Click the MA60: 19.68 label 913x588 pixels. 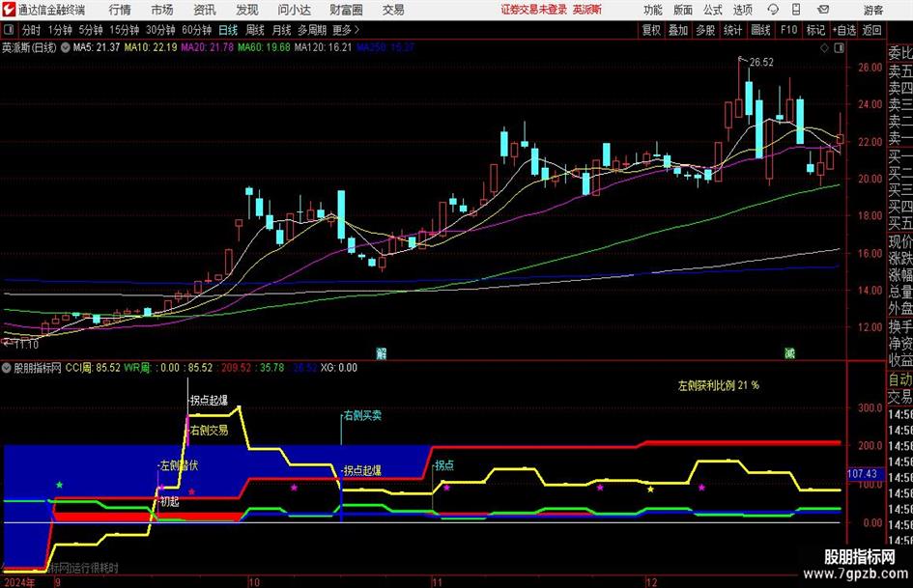point(264,47)
